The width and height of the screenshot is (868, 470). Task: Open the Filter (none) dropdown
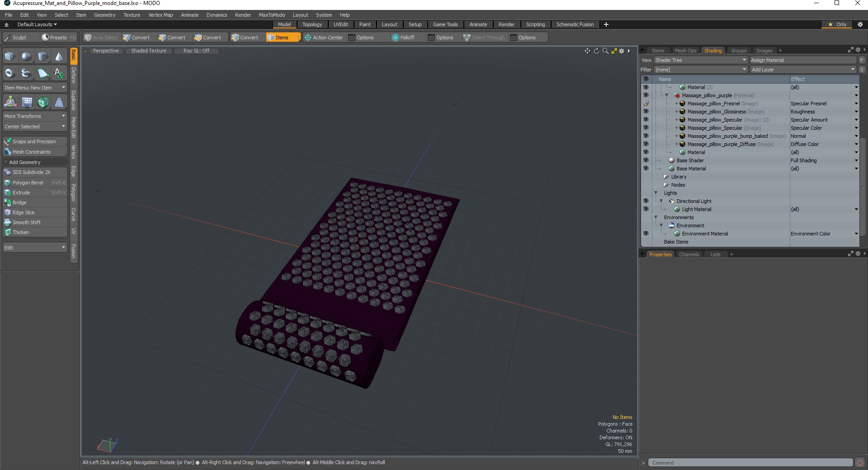point(701,70)
